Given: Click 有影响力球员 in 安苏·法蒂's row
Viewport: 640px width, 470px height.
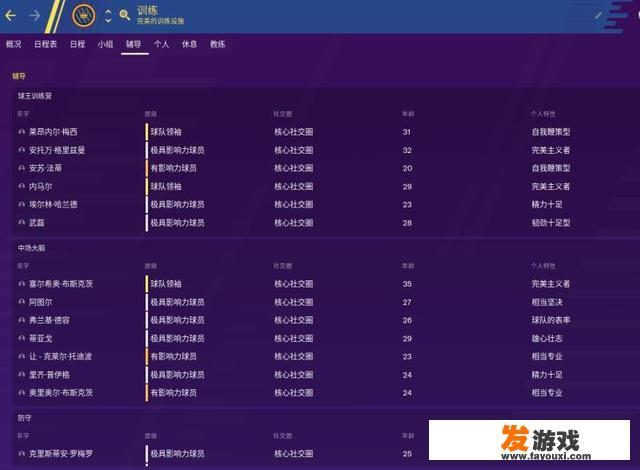Looking at the screenshot, I should coord(173,168).
